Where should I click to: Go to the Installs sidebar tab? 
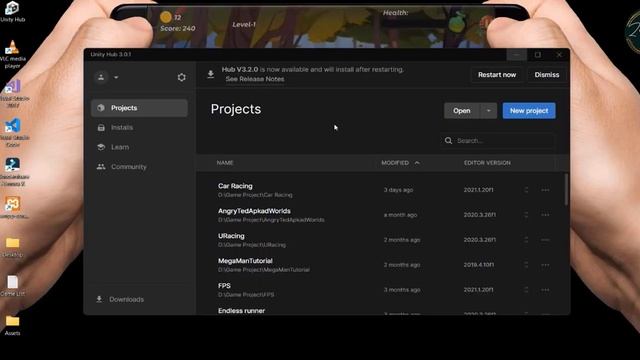(x=139, y=128)
